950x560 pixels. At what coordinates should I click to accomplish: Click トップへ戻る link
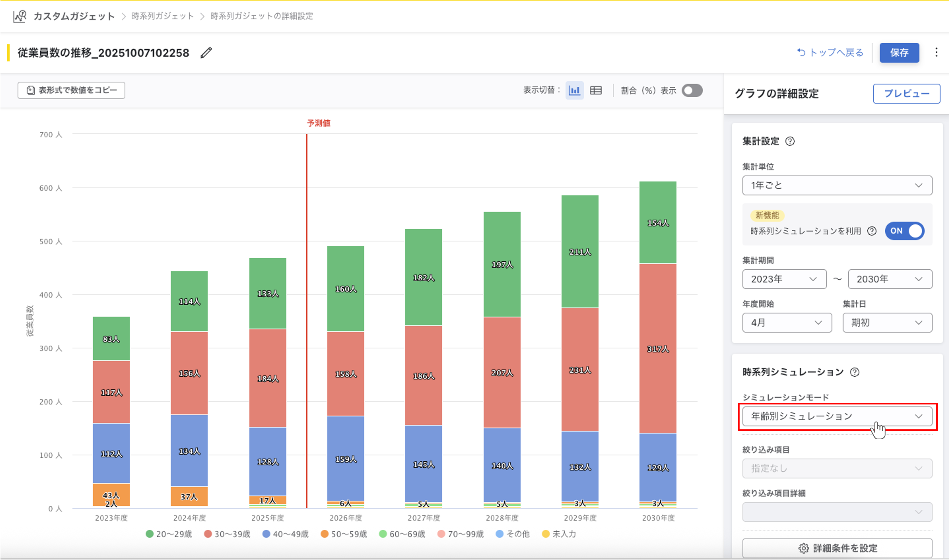pos(830,53)
